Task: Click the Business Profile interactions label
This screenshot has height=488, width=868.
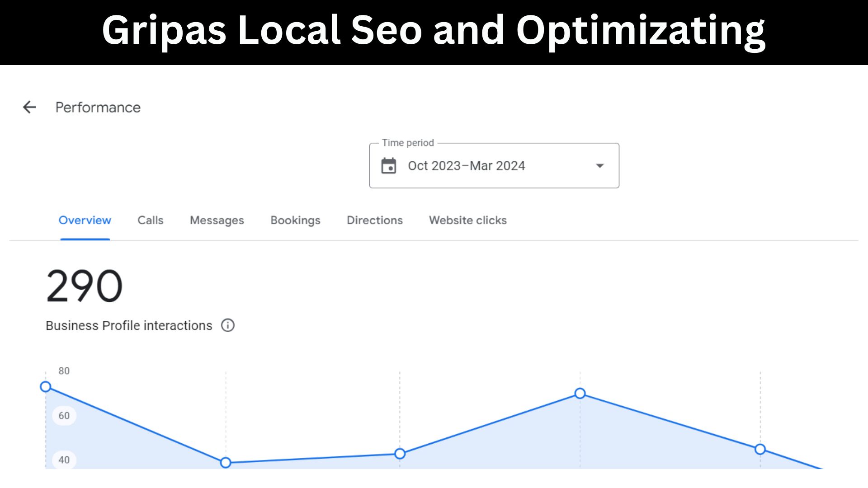Action: point(129,326)
